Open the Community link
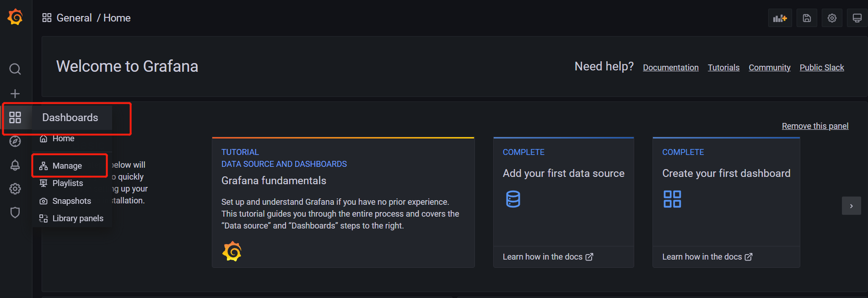Image resolution: width=868 pixels, height=298 pixels. pos(770,68)
